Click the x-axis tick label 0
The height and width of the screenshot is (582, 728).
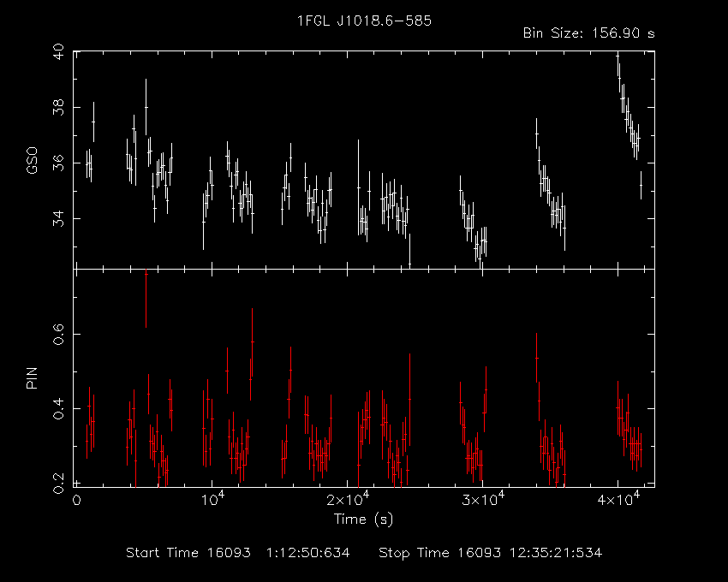pyautogui.click(x=76, y=501)
